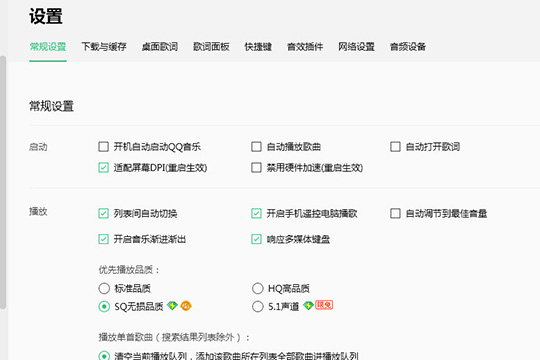Uncheck 适配屏幕DPI(重启生效) option
Viewport: 540px width, 360px height.
pyautogui.click(x=103, y=168)
